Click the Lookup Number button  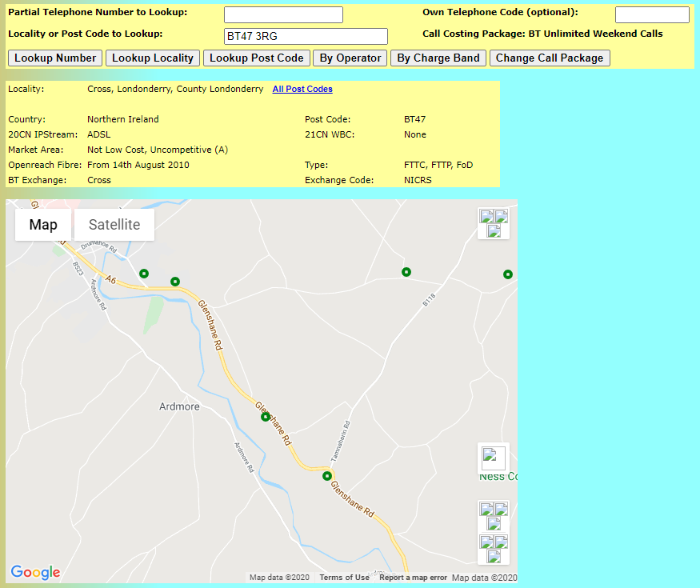pyautogui.click(x=55, y=58)
